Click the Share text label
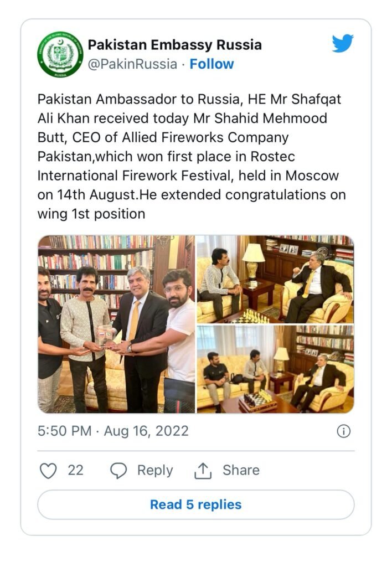This screenshot has width=392, height=567. (241, 470)
